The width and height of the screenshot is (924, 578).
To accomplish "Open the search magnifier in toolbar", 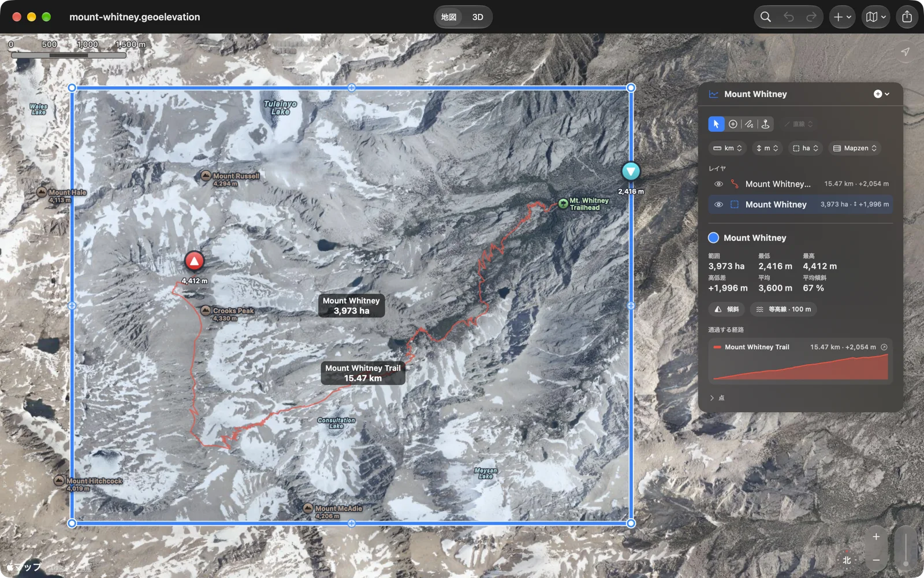I will 766,17.
